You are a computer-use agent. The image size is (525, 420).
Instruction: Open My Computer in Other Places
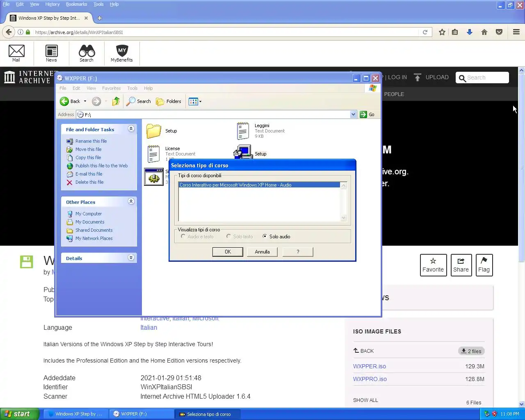88,214
